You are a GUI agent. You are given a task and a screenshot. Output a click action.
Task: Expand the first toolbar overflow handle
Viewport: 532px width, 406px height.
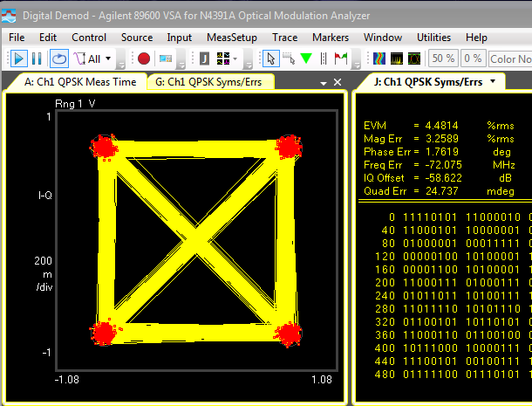point(120,58)
